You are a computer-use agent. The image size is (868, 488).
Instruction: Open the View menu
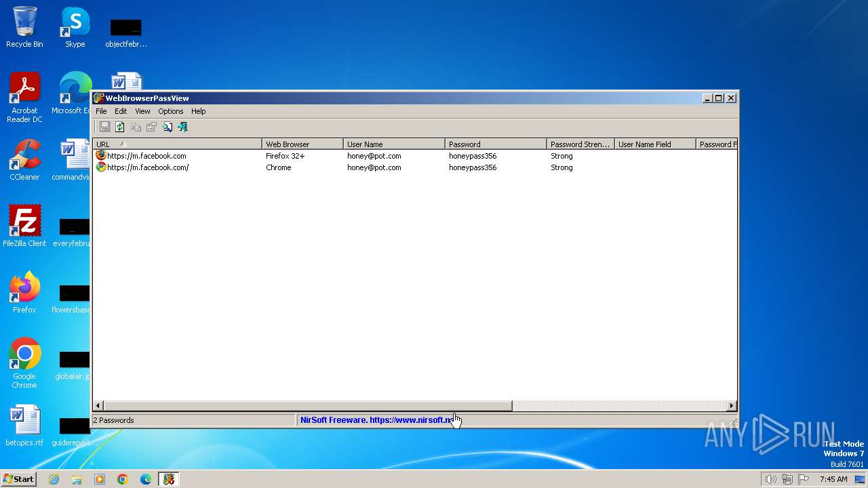click(142, 111)
